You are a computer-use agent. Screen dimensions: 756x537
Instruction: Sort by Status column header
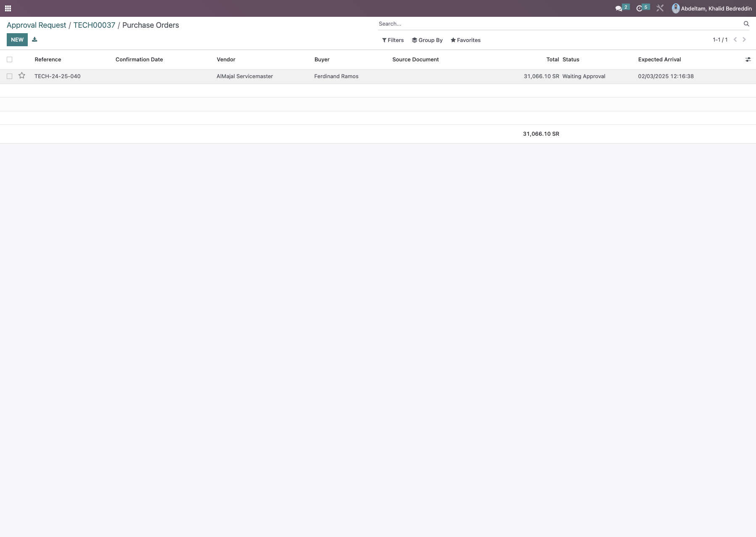point(571,60)
